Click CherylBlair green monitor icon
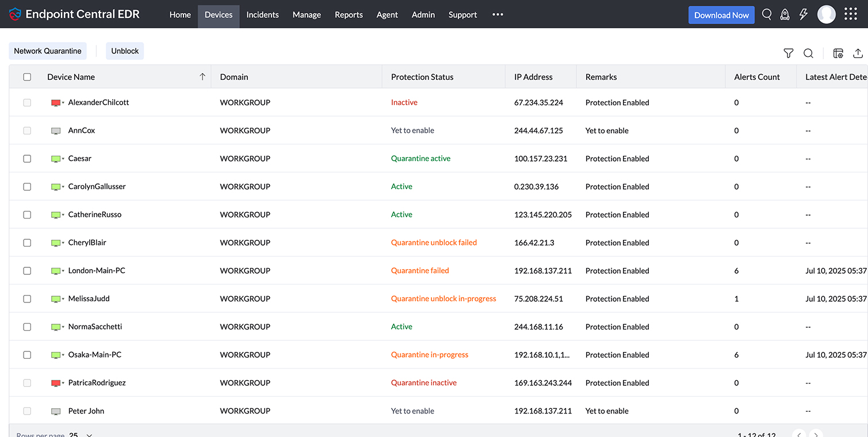 56,243
